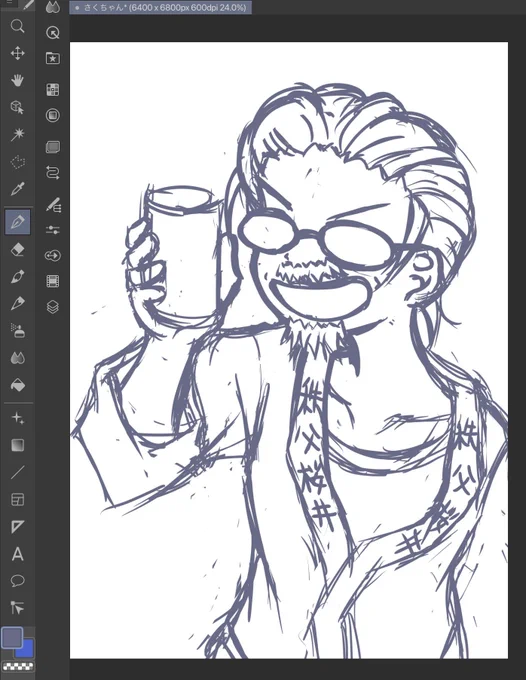Select the Decoration sparkle tool
The image size is (526, 680).
click(x=17, y=418)
